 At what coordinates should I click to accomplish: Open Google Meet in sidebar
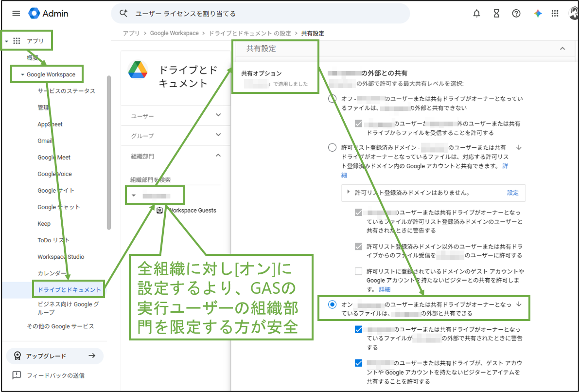pyautogui.click(x=54, y=158)
